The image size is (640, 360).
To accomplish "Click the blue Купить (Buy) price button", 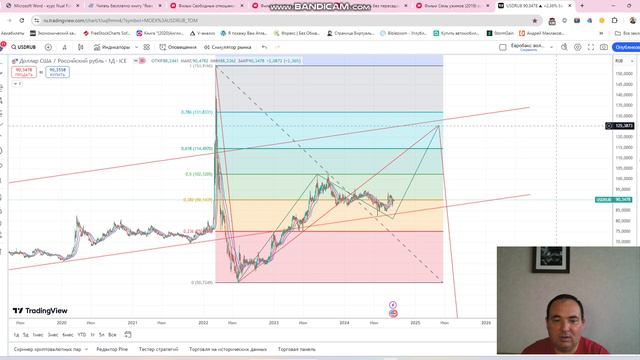I will pyautogui.click(x=58, y=72).
